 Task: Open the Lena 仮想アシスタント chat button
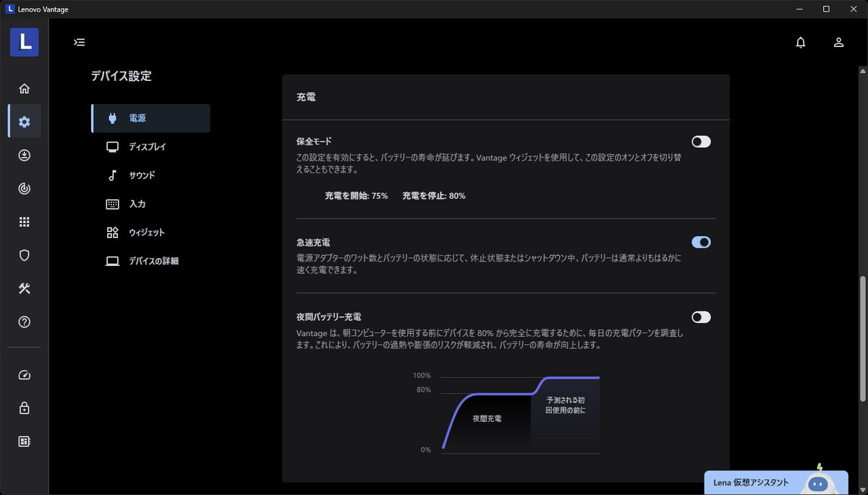click(x=775, y=483)
